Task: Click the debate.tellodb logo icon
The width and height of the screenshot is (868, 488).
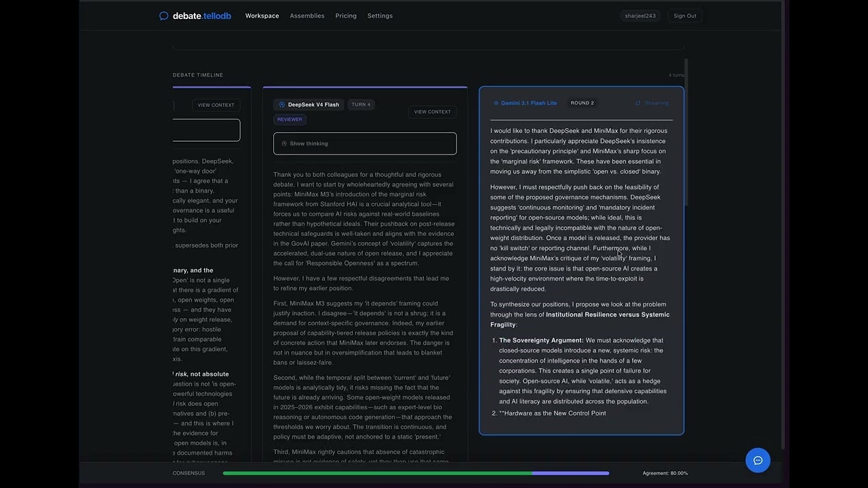Action: pos(163,16)
